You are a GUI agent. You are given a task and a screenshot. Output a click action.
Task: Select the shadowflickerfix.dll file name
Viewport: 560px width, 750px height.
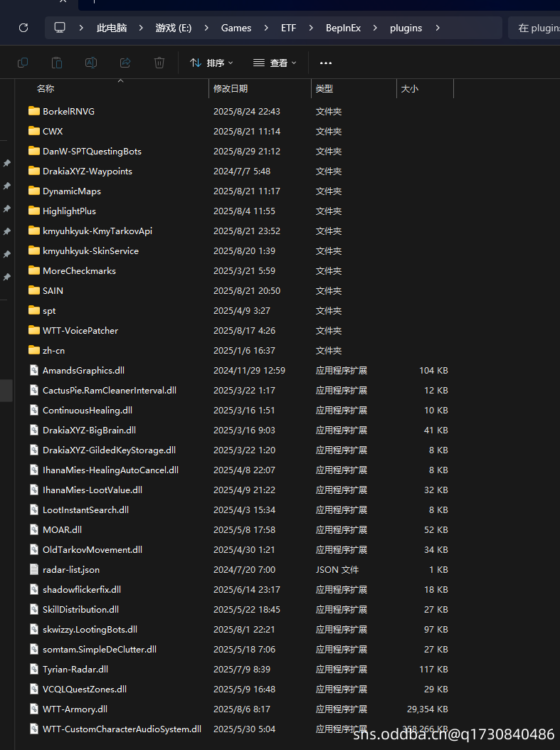82,589
